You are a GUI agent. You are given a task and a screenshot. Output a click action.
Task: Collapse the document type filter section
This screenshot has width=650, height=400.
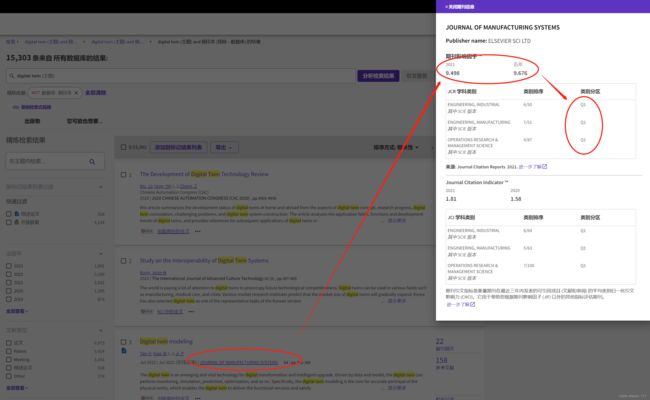[101, 330]
